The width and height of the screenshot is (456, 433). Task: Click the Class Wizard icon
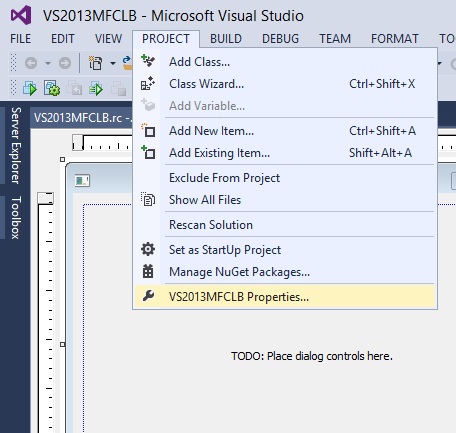(148, 83)
